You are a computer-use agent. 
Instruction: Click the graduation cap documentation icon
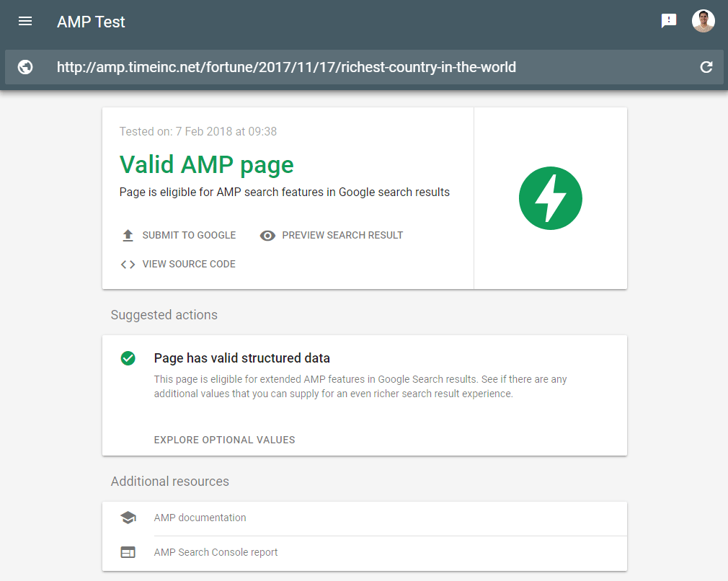pyautogui.click(x=128, y=518)
